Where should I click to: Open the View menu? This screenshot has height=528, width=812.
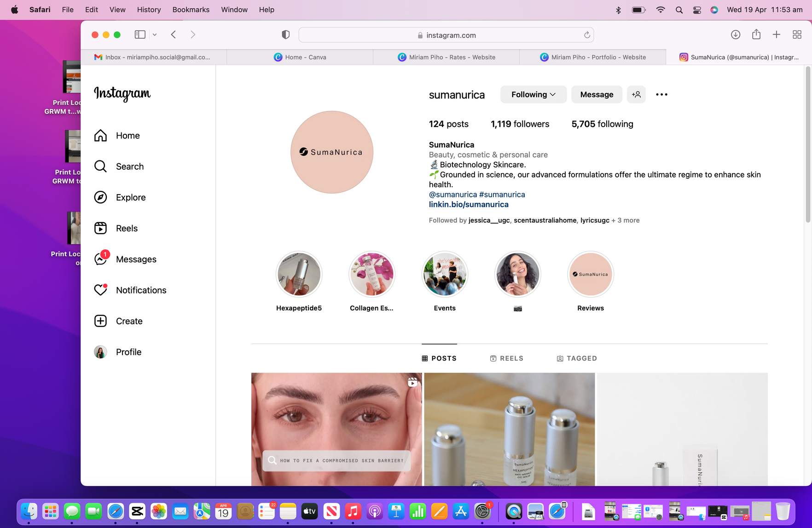click(117, 10)
